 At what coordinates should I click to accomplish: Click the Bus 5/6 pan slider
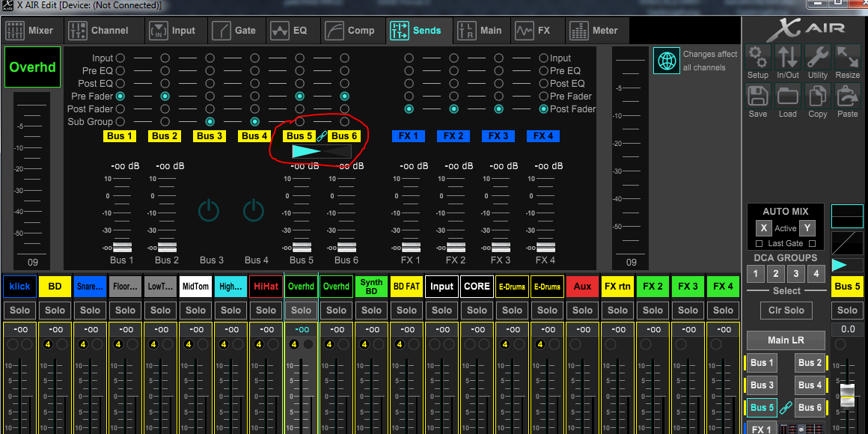click(322, 152)
